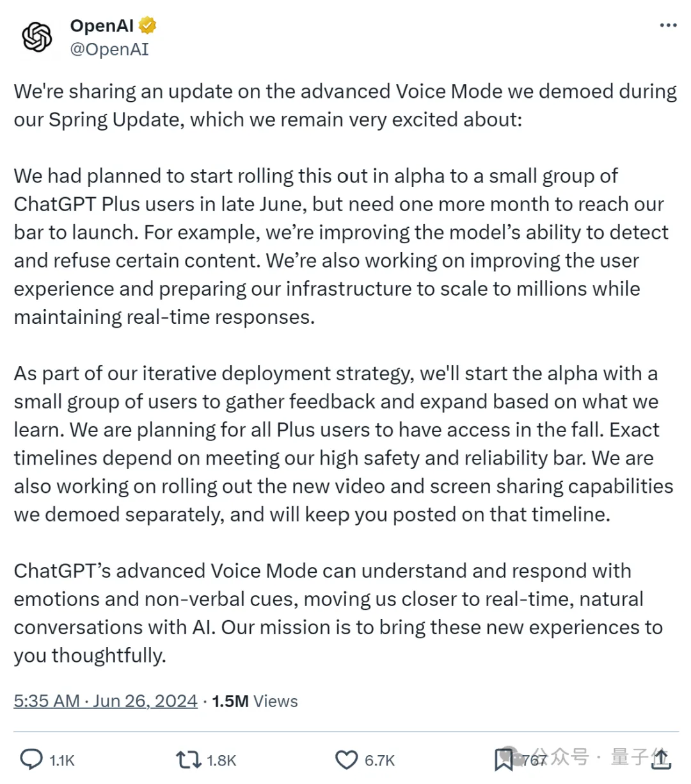691x784 pixels.
Task: Open the OpenAI profile avatar
Action: point(37,37)
